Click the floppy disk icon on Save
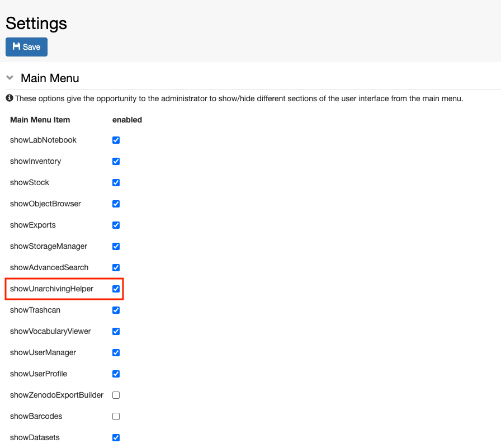This screenshot has height=448, width=501. [16, 46]
